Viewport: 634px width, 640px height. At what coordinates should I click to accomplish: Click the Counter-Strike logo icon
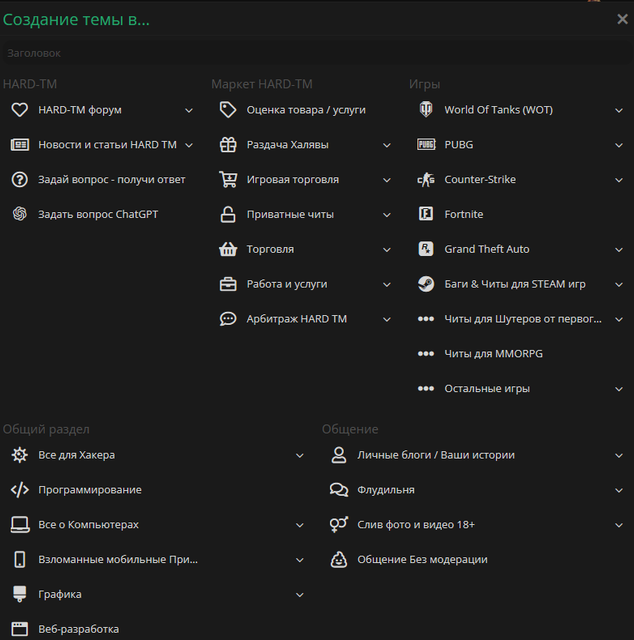pos(426,180)
